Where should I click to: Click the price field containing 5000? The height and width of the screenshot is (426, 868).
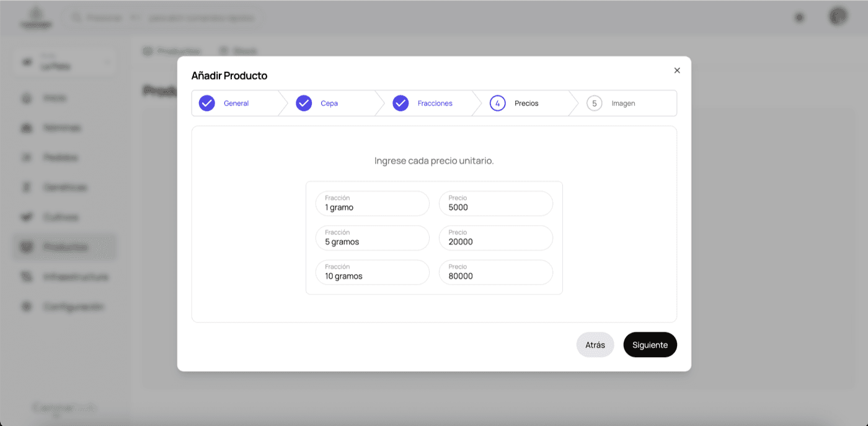(496, 203)
